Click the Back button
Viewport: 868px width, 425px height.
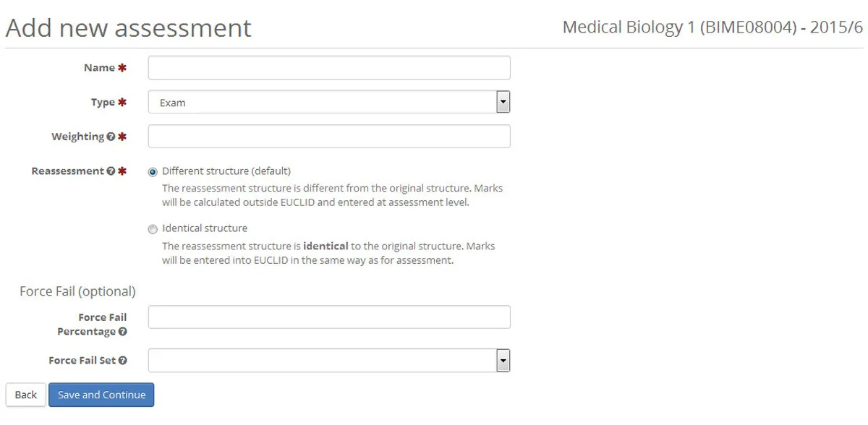click(25, 395)
